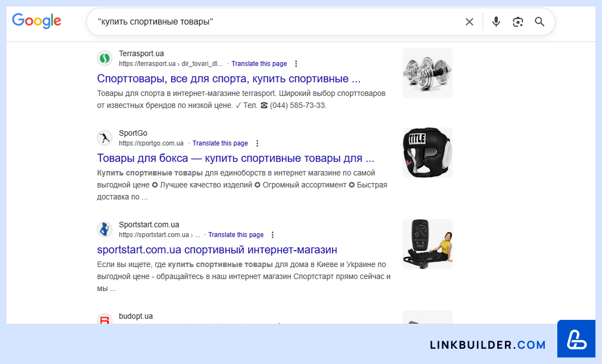The width and height of the screenshot is (602, 364).
Task: Click the dumbbells thumbnail image
Action: tap(428, 73)
